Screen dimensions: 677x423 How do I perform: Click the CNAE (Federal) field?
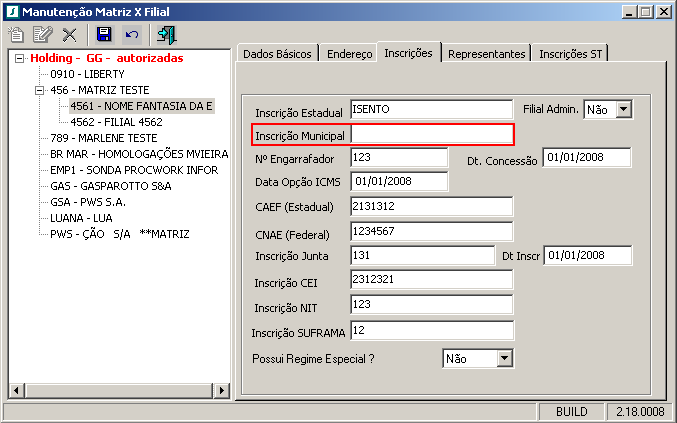(431, 231)
